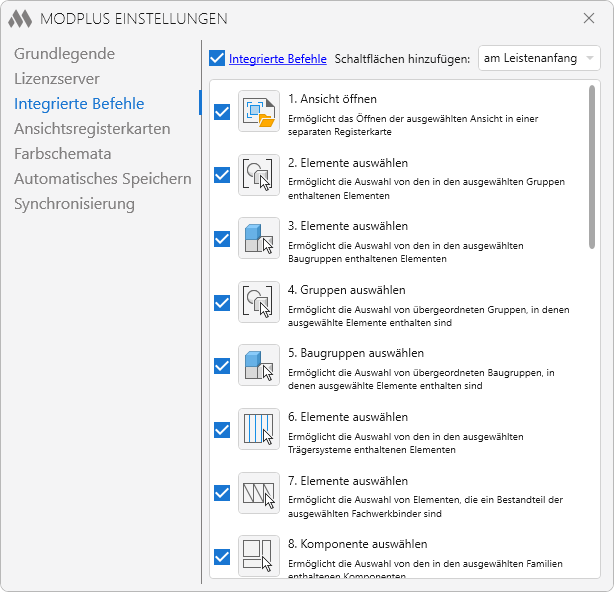Screen dimensions: 614x592
Task: Click the 'Schaltflächen hinzufügen:' label
Action: click(402, 59)
